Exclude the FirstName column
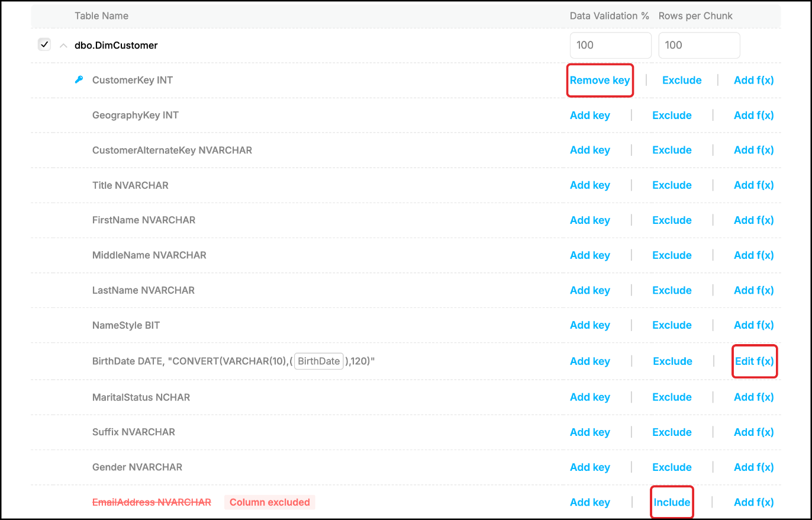This screenshot has height=520, width=812. 672,220
